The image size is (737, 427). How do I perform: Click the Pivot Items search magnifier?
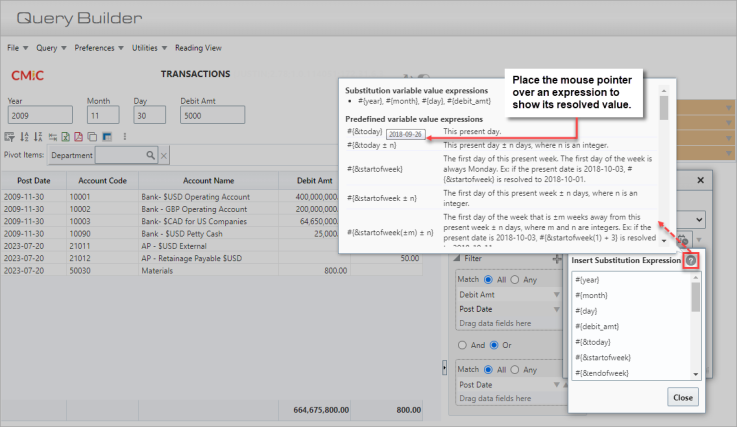pyautogui.click(x=150, y=155)
